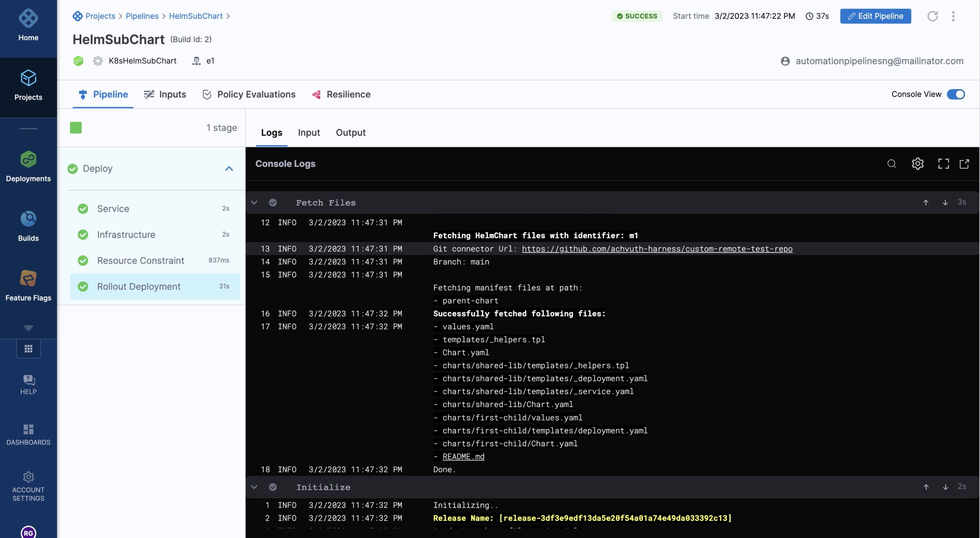Open the module grid selector icon
The width and height of the screenshot is (980, 538).
tap(28, 349)
